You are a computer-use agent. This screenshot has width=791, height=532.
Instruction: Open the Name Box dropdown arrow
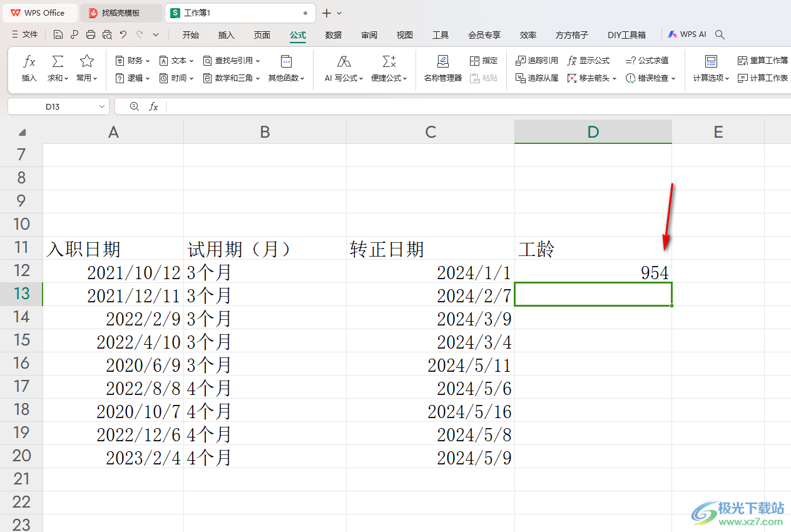click(102, 107)
